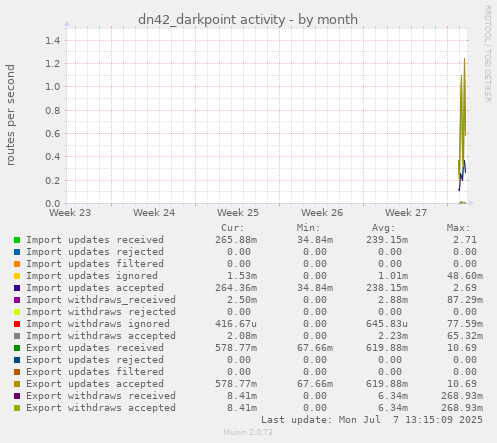
Task: Click the max value 2.71
Action: 465,240
